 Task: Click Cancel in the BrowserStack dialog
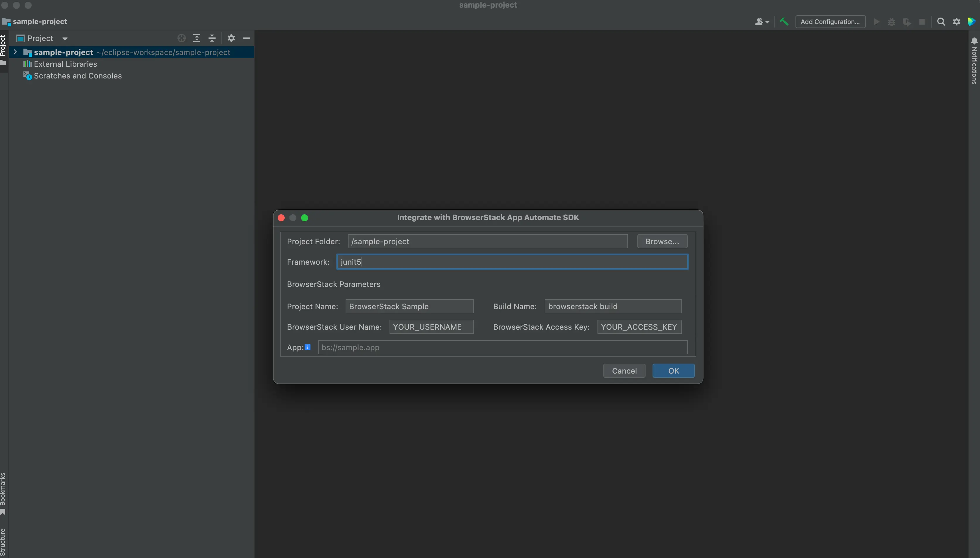coord(624,371)
